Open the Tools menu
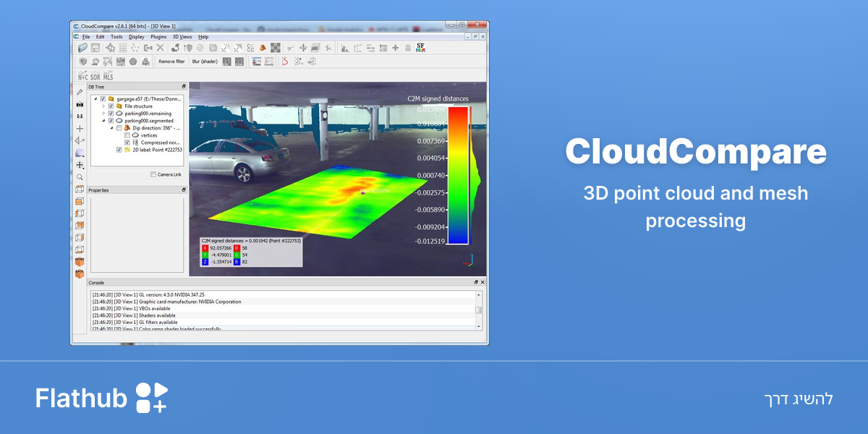868x434 pixels. [116, 37]
